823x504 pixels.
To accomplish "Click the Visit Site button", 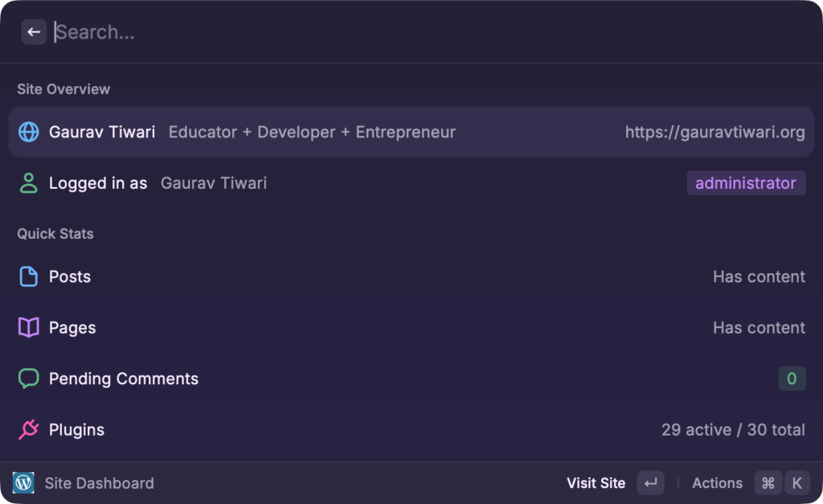I will [596, 482].
